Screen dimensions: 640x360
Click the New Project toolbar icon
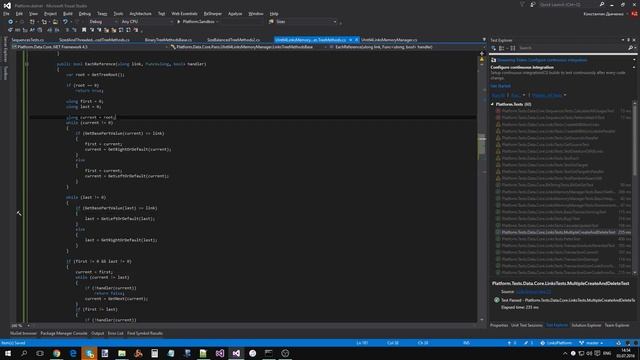pos(32,22)
